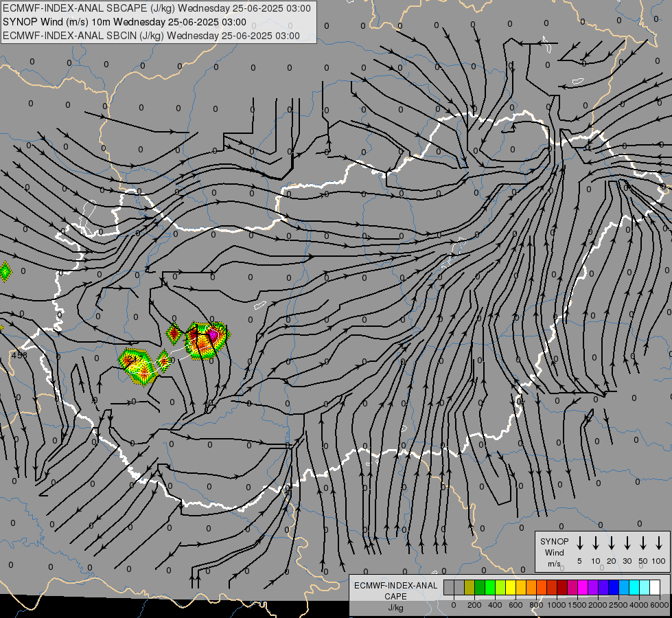
Task: Click the 'SYNOP Wind m/s' legend label
Action: tap(554, 552)
